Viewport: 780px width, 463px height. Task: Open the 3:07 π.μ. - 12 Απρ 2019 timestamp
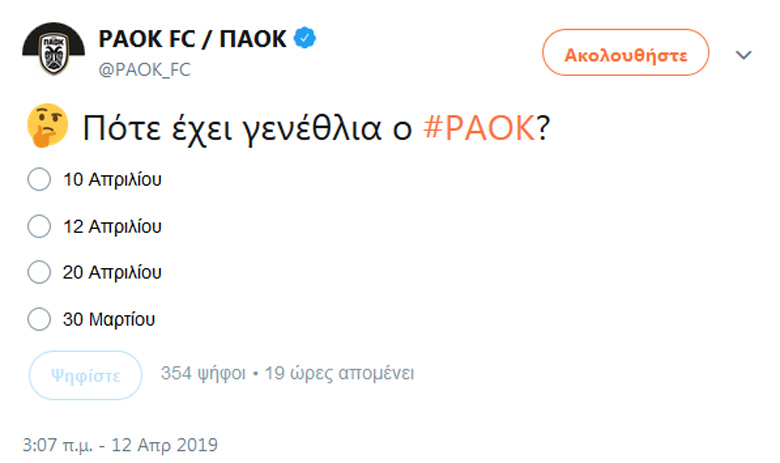point(120,445)
